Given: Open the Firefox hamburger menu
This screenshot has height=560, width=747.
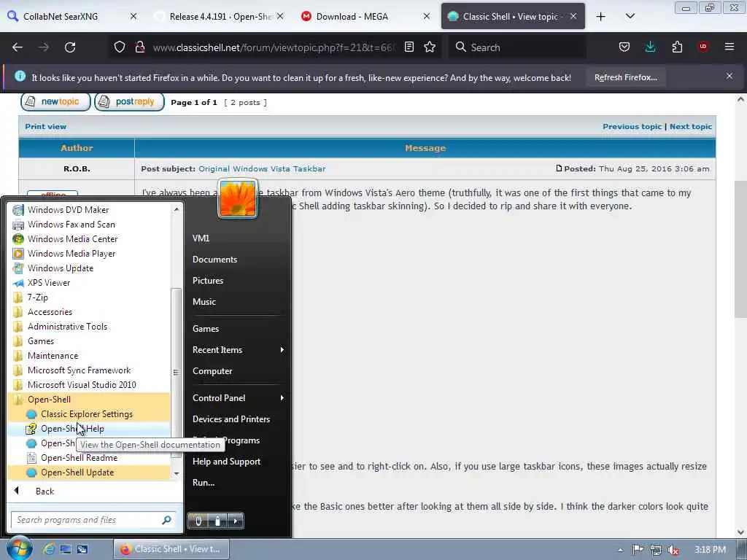Looking at the screenshot, I should point(729,47).
